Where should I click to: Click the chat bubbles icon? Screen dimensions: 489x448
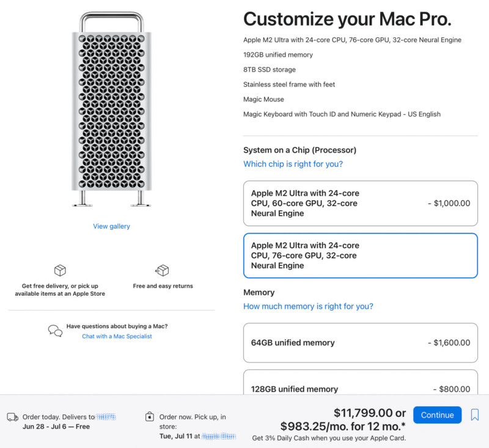coord(55,331)
